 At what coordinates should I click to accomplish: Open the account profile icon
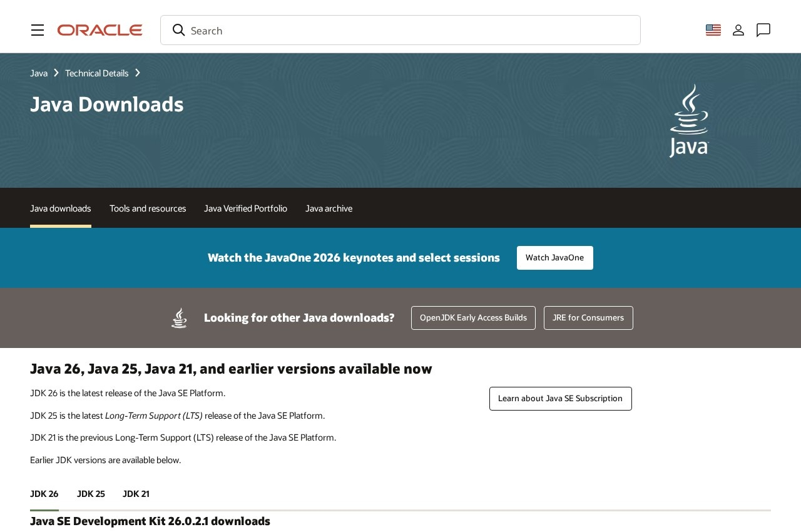click(x=738, y=30)
